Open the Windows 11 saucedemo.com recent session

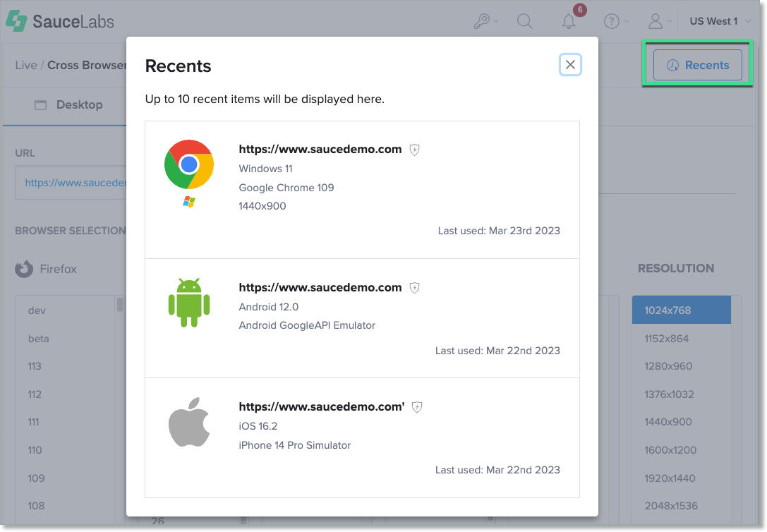[320, 150]
